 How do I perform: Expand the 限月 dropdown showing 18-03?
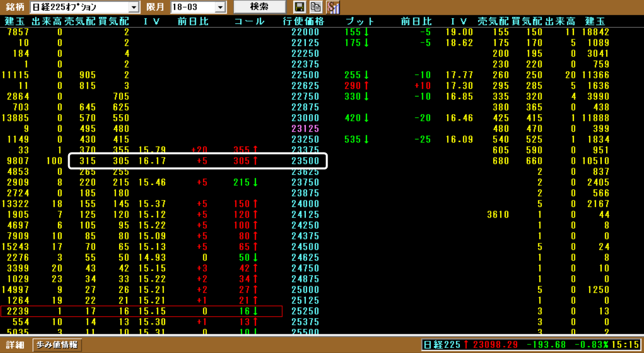coord(220,8)
